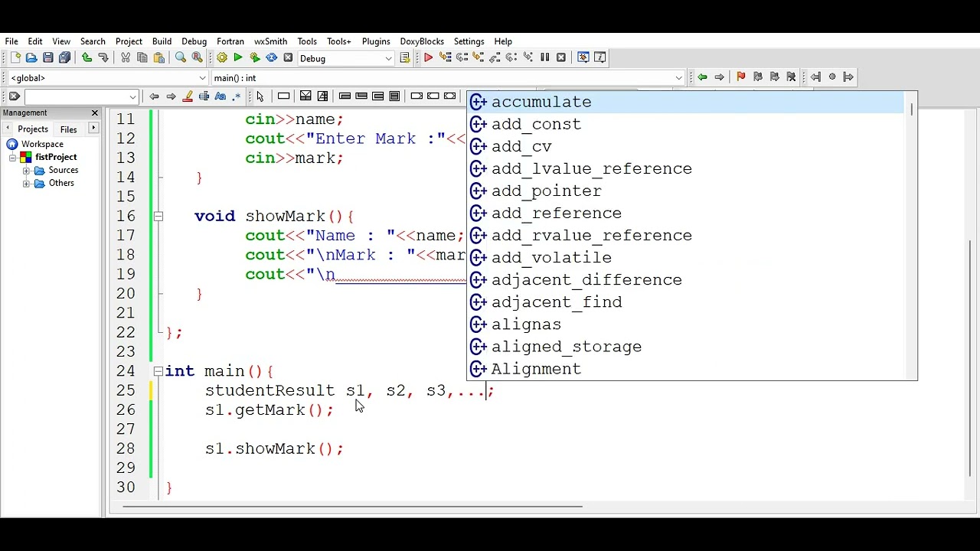
Task: Collapse the showMark function fold
Action: [x=158, y=217]
